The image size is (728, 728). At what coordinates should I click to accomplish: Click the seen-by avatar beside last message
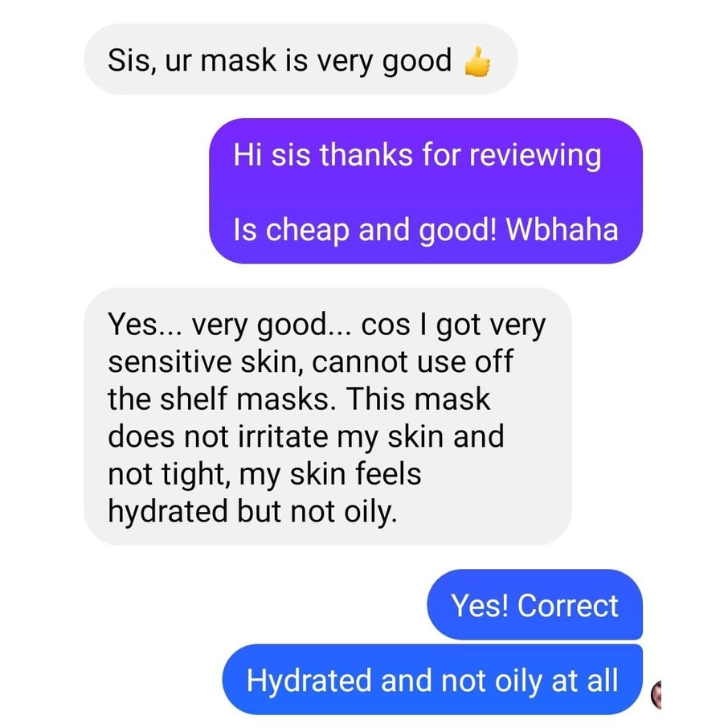tap(656, 695)
